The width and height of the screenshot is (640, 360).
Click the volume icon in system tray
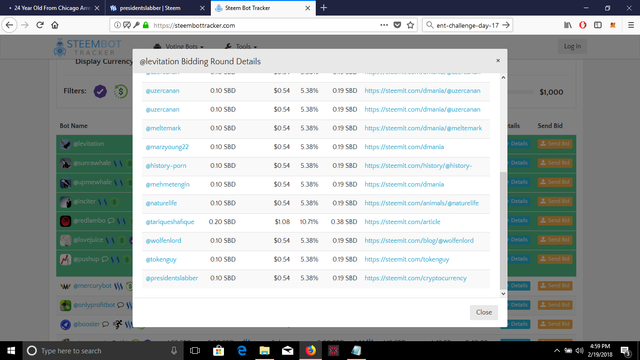coord(580,351)
